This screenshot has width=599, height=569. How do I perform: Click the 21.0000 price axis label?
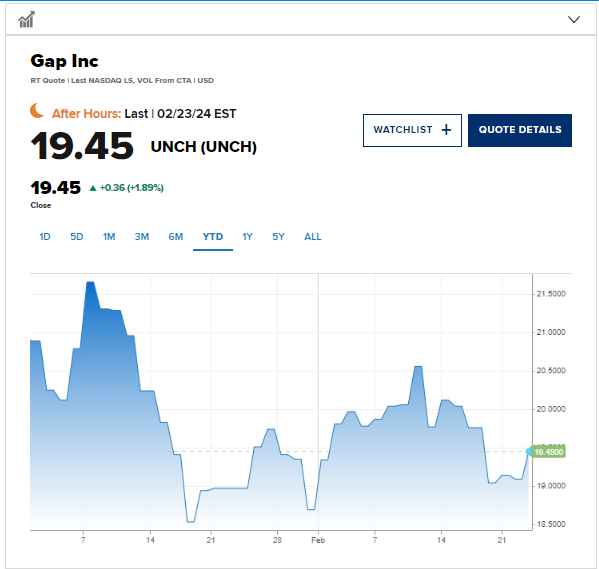pyautogui.click(x=551, y=332)
